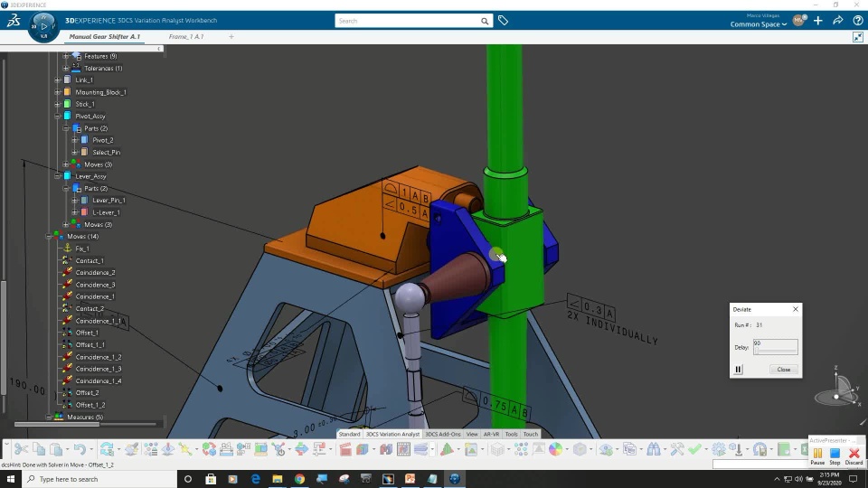Switch to Frame_1 A.1 tab
This screenshot has width=868, height=488.
click(x=186, y=36)
